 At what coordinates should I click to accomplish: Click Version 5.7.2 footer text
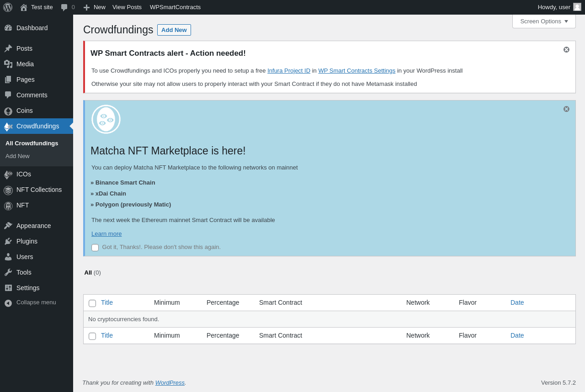pos(558,383)
